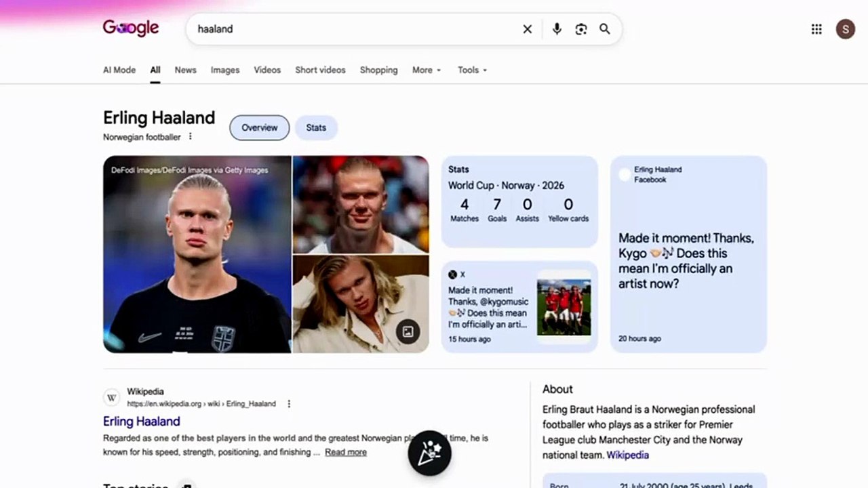
Task: Click the floating celebration confetti button
Action: tap(430, 453)
